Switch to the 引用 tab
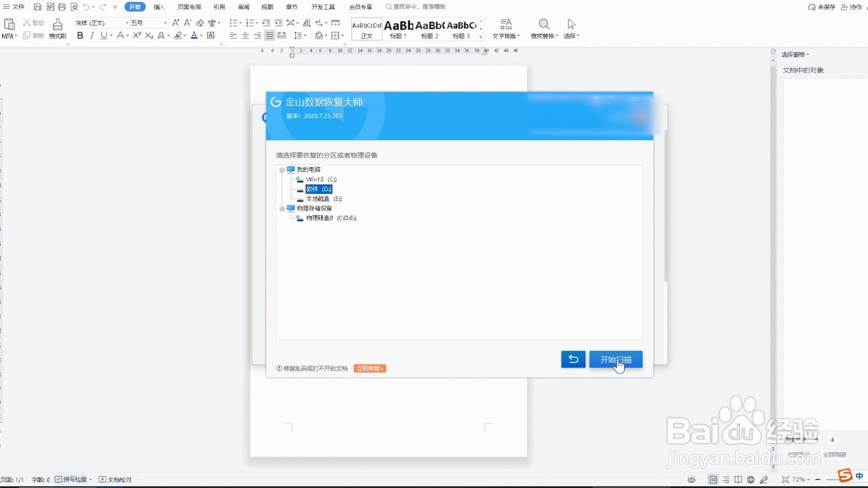Viewport: 868px width, 488px height. click(219, 7)
